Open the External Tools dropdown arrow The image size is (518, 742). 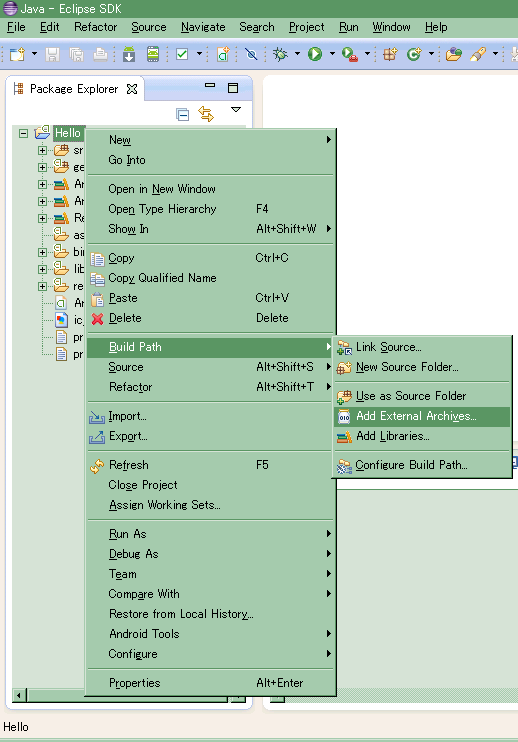coord(367,54)
